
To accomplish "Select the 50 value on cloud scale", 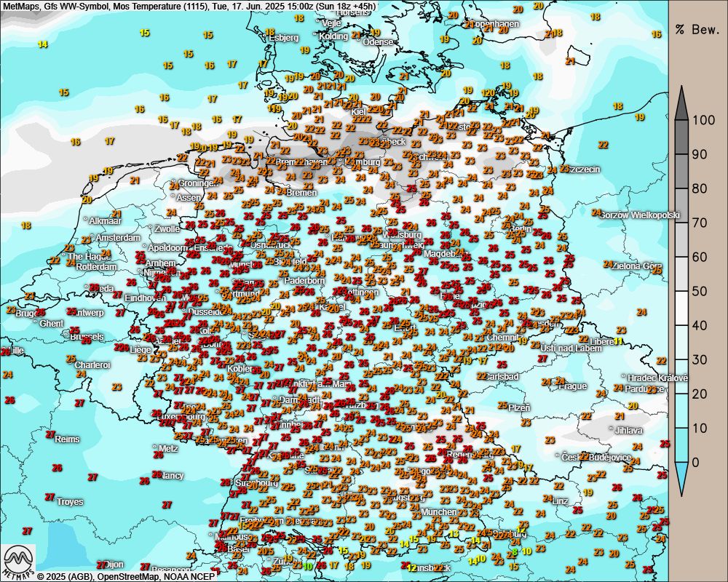I will [x=700, y=291].
